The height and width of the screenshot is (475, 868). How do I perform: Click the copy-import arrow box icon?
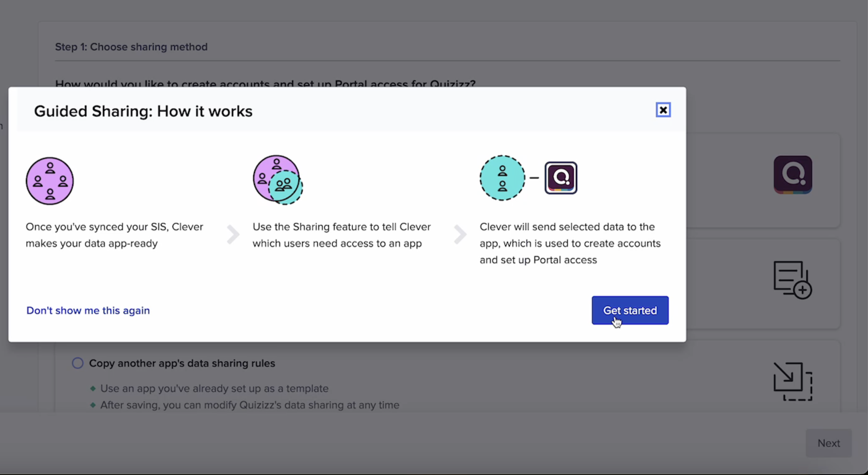[792, 381]
